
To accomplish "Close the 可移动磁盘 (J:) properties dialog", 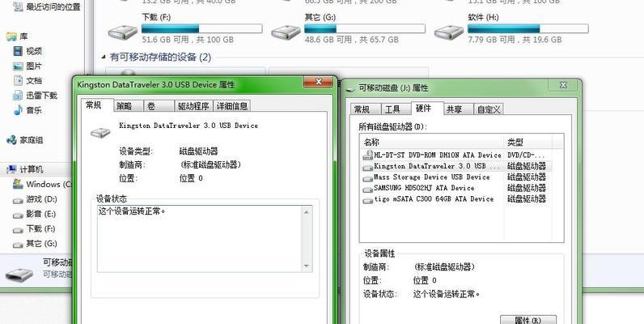I will pos(563,85).
